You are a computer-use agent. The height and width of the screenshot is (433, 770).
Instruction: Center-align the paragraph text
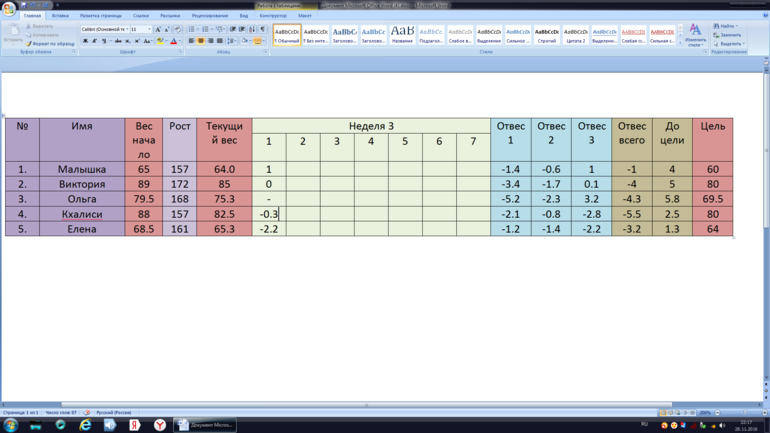(x=200, y=41)
